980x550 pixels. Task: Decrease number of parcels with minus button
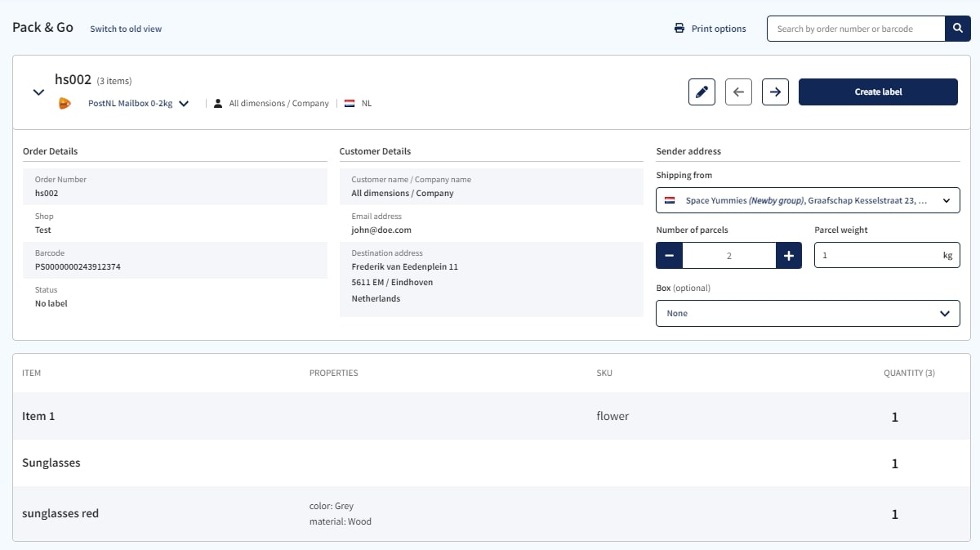click(670, 256)
